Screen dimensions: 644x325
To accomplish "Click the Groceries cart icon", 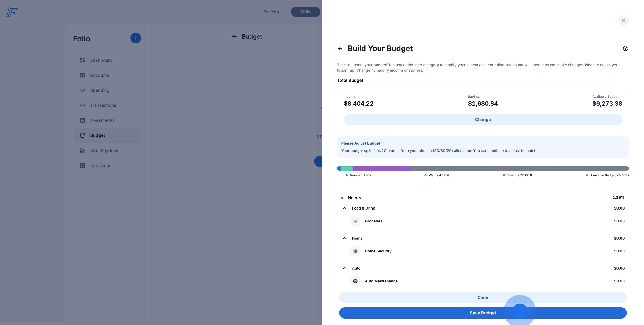I will pyautogui.click(x=355, y=221).
